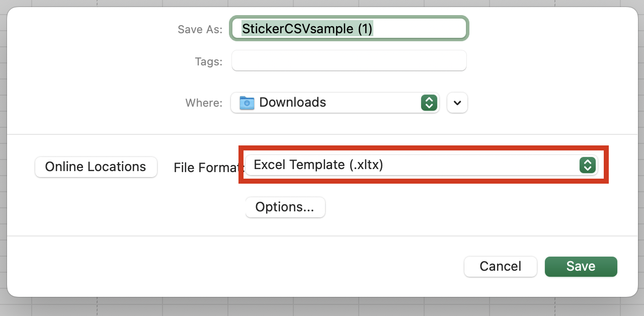This screenshot has height=316, width=644.
Task: Click the dimmed spreadsheet area above the dialog
Action: (322, 3)
